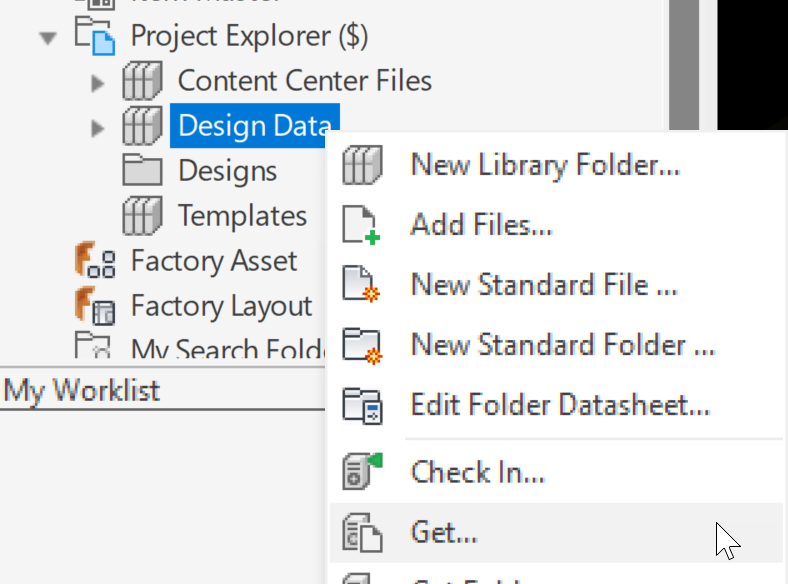Screen dimensions: 788x584
Task: Select the Templates library folder
Action: point(242,216)
